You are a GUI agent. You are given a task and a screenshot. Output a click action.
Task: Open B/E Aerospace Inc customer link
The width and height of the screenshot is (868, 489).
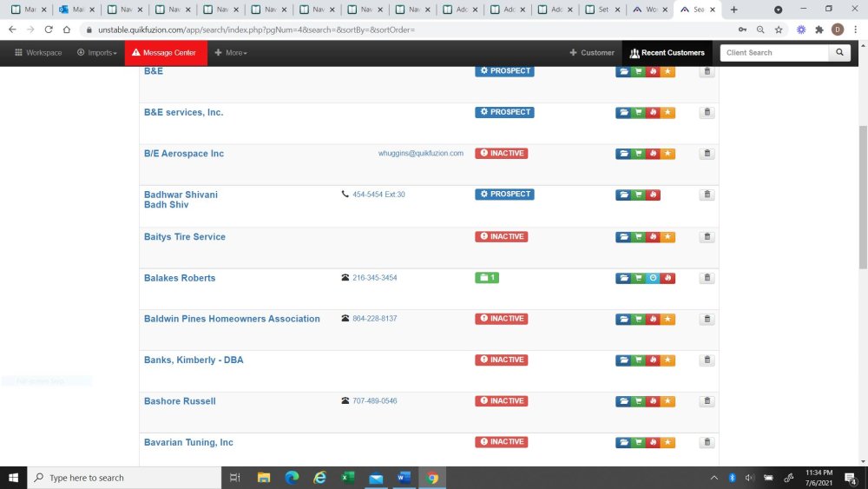184,154
